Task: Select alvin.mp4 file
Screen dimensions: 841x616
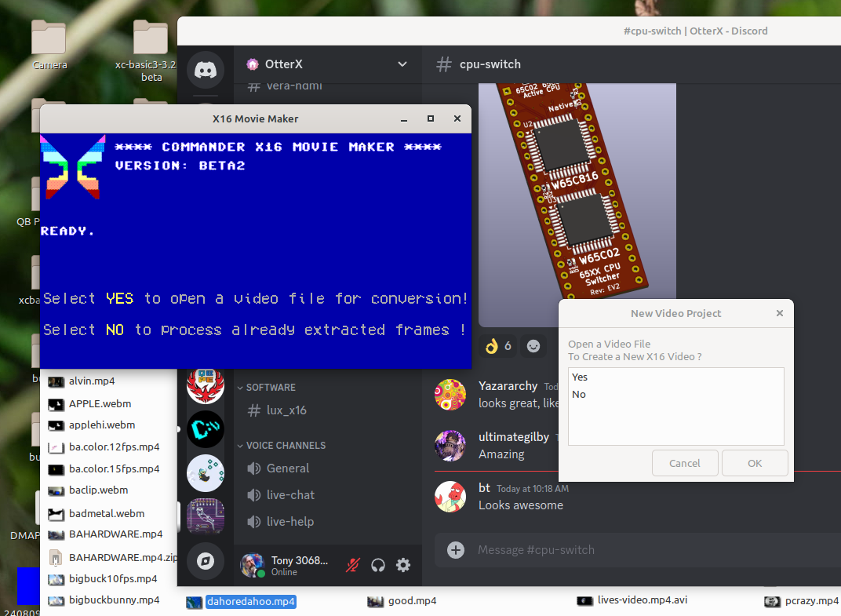Action: [x=82, y=381]
